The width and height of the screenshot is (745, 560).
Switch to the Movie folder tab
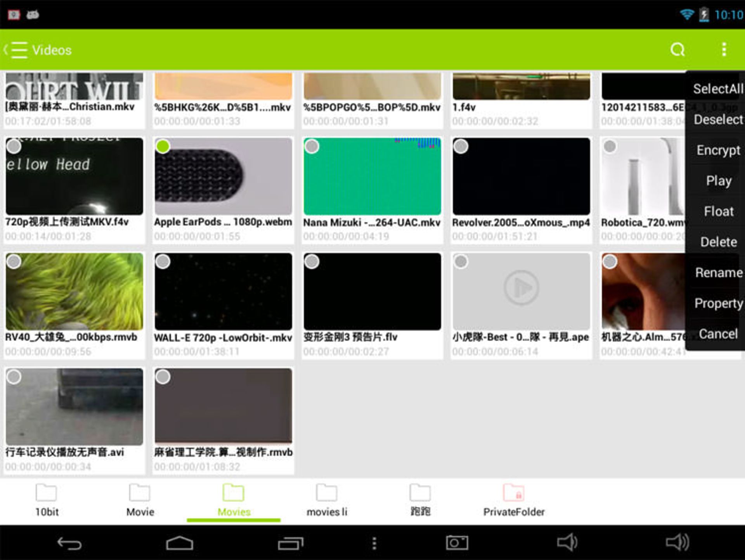[139, 501]
